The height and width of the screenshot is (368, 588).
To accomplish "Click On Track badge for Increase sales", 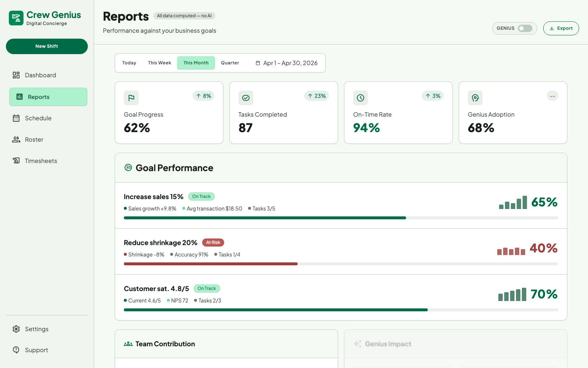I will coord(201,197).
